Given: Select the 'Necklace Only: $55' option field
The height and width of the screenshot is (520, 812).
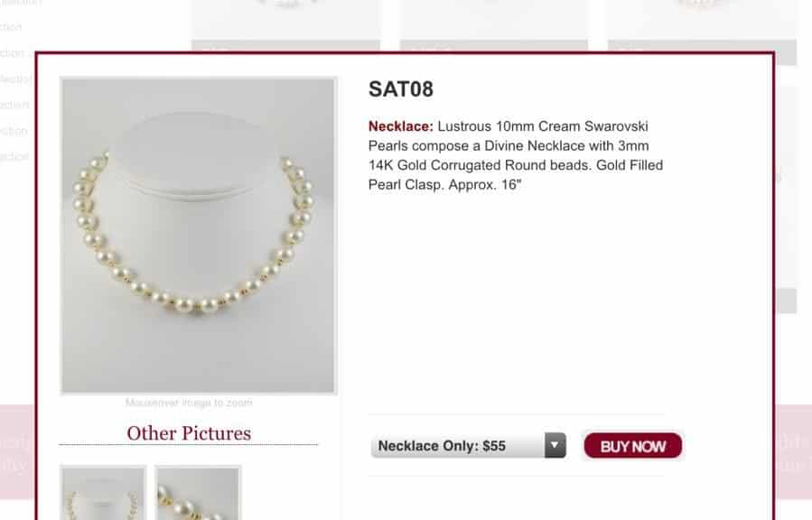Looking at the screenshot, I should 468,445.
